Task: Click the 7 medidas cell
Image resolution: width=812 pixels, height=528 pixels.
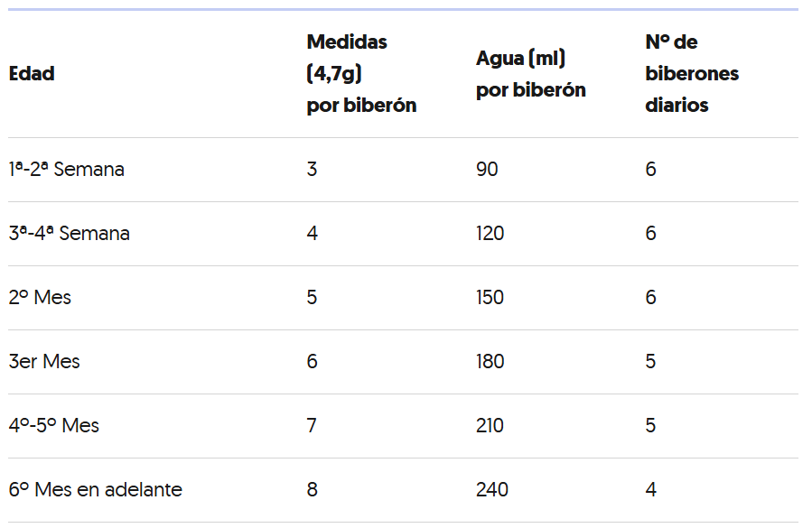Action: 312,426
